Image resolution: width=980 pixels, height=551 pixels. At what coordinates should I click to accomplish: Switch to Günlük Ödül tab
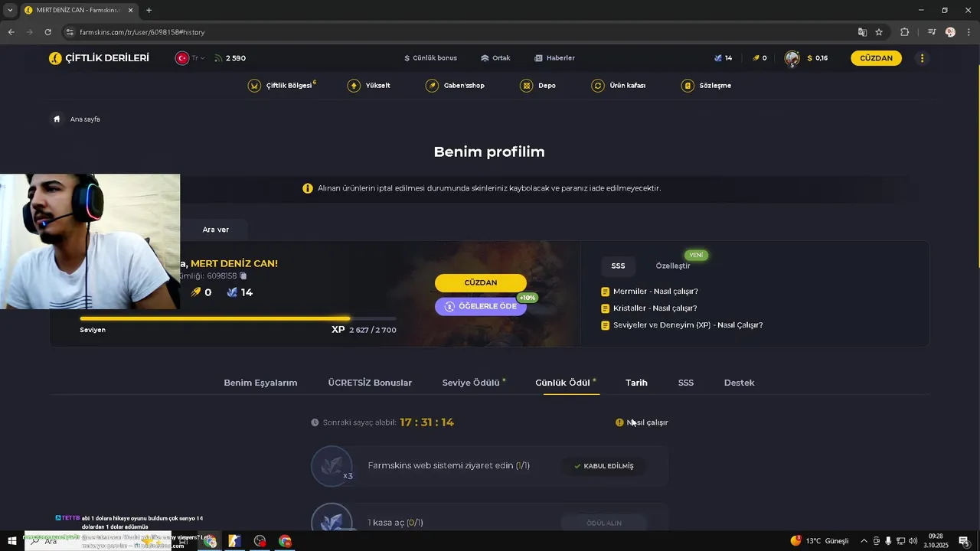point(563,383)
